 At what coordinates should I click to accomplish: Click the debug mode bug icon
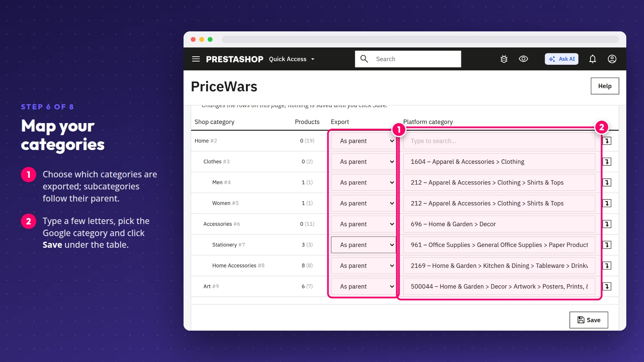[504, 59]
